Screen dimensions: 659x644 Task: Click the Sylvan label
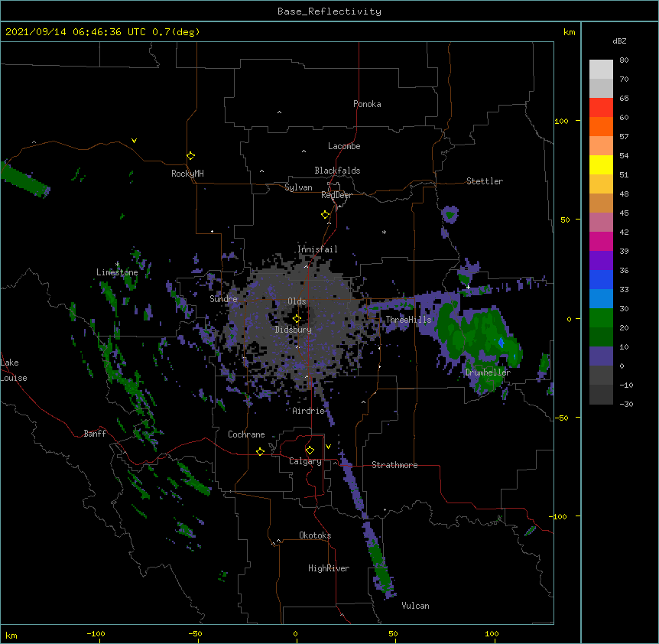[x=298, y=187]
